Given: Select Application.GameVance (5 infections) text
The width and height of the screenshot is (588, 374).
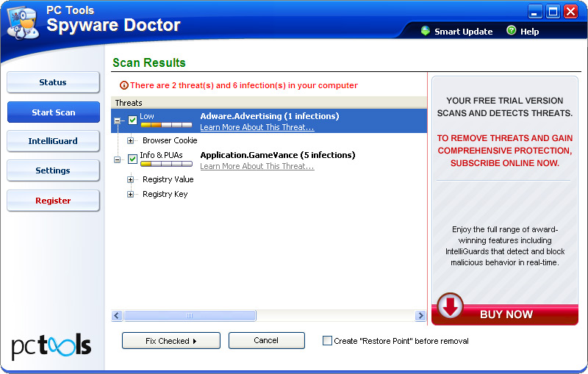Looking at the screenshot, I should (278, 155).
